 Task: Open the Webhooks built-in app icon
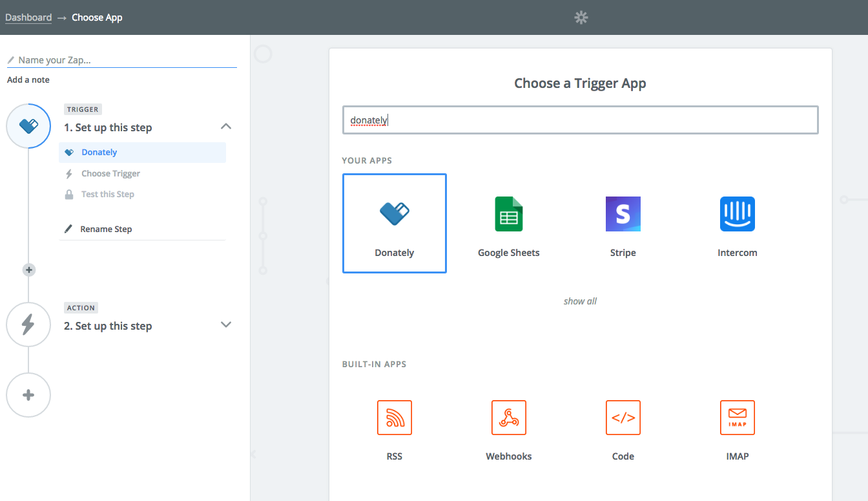tap(509, 418)
